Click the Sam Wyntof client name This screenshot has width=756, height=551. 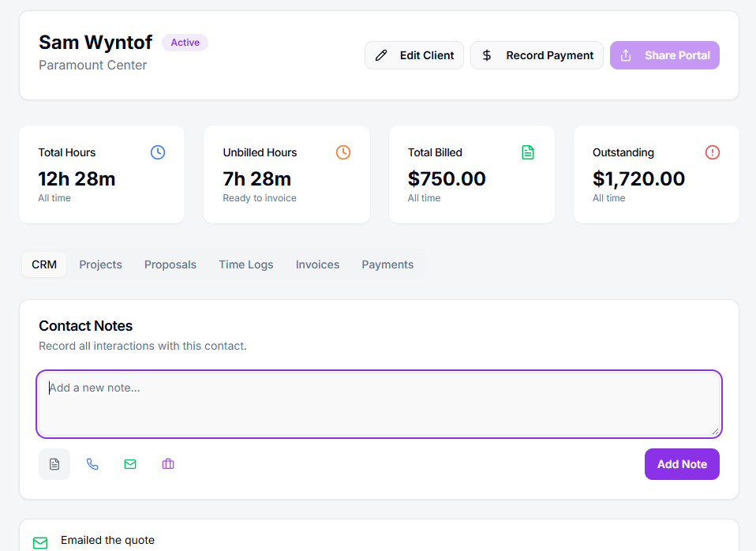click(95, 43)
